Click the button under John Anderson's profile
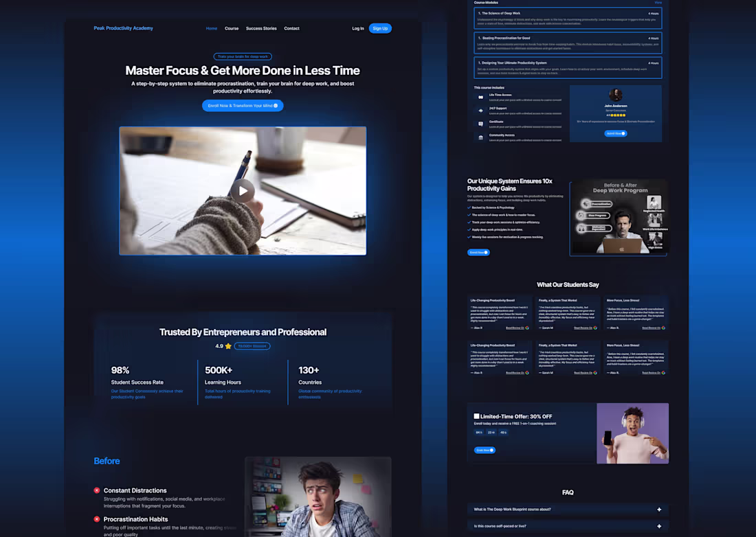Viewport: 756px width, 537px height. click(x=616, y=133)
